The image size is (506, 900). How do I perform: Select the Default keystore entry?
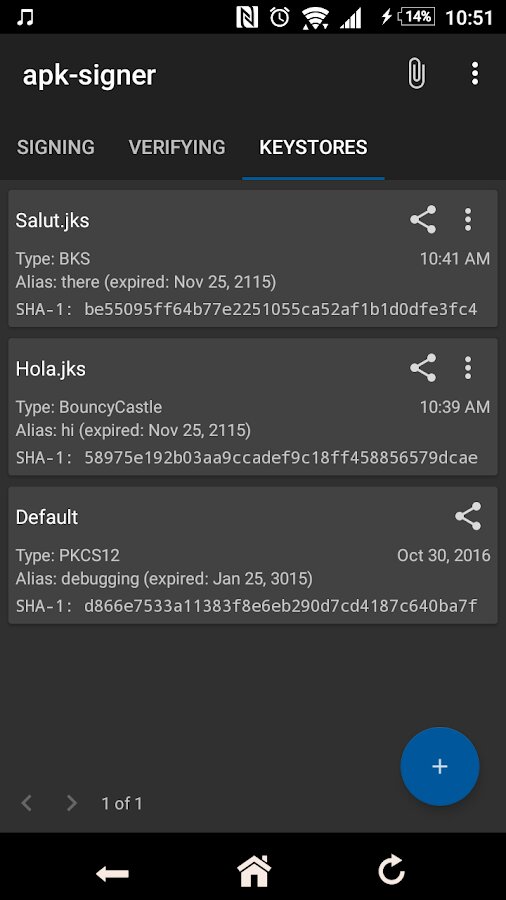253,555
